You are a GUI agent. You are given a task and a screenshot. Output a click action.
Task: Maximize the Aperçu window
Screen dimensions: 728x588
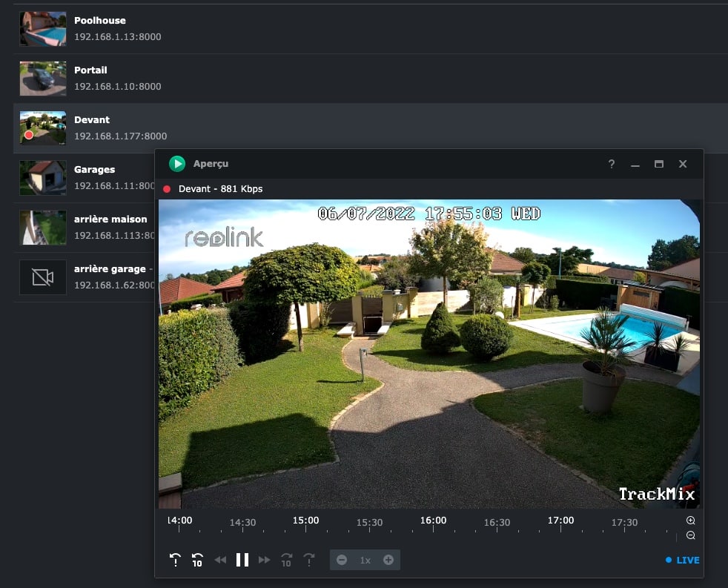[x=659, y=164]
